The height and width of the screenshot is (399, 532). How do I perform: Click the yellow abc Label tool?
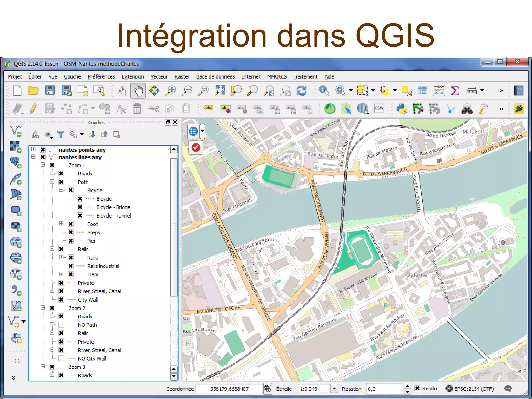209,108
